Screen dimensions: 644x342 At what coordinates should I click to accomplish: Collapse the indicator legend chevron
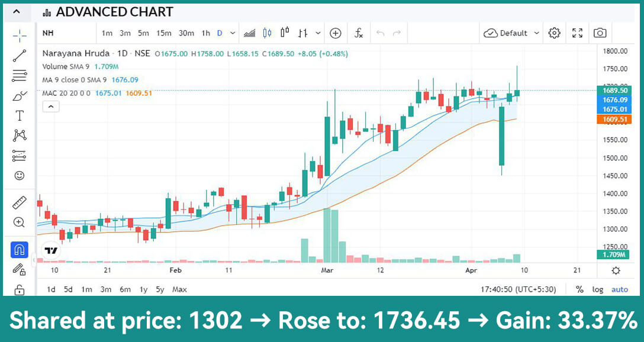[x=51, y=107]
